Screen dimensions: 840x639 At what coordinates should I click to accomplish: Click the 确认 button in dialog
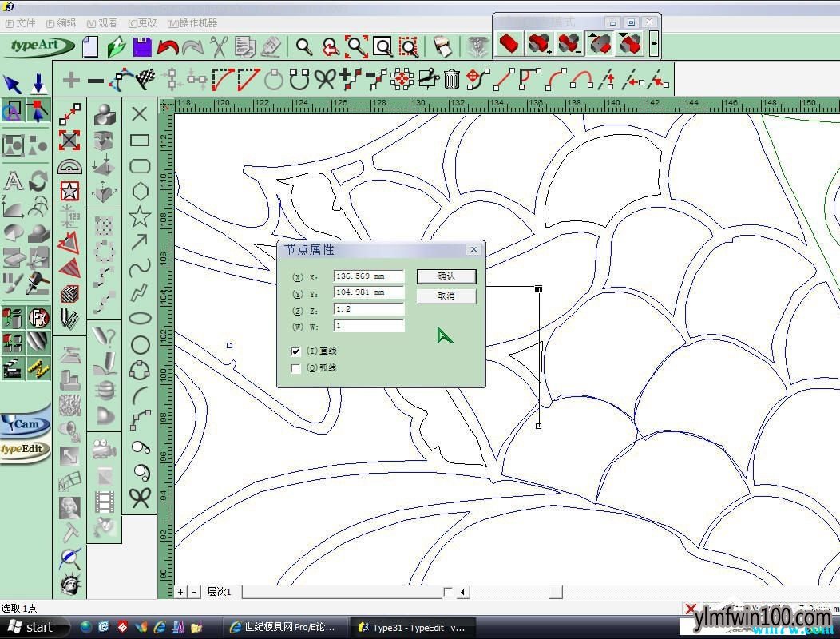tap(446, 276)
